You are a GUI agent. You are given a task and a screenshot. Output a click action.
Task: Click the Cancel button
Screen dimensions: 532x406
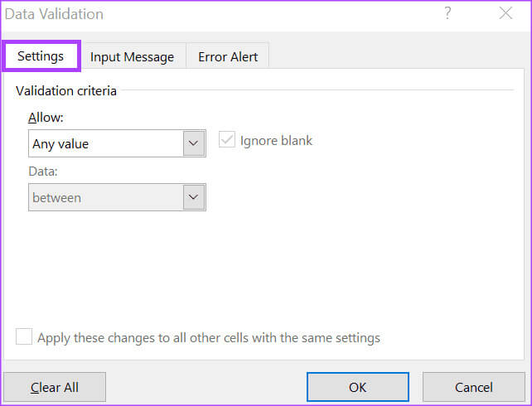pyautogui.click(x=474, y=387)
